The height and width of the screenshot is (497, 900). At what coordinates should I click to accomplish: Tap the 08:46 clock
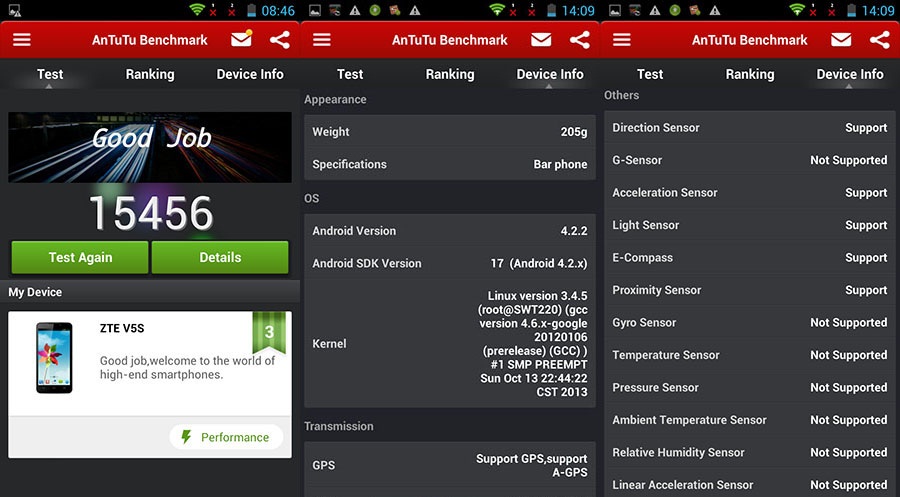click(278, 10)
